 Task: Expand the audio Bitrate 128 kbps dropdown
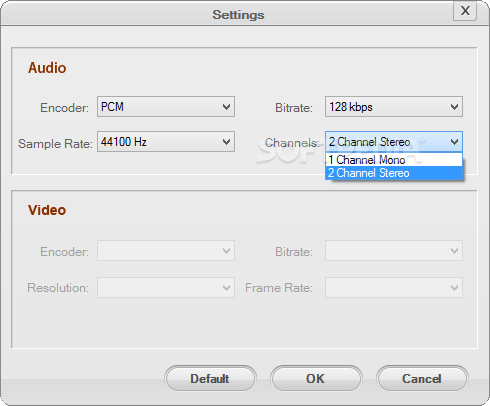(394, 107)
